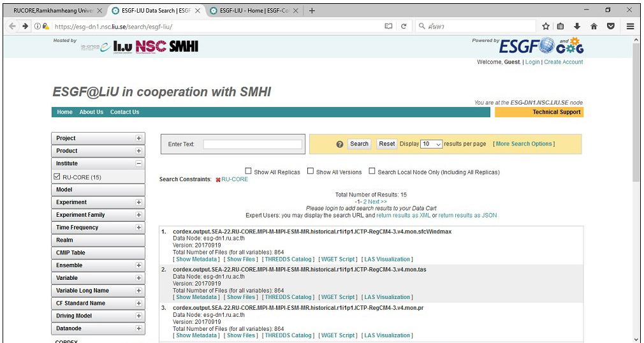Reload the page with refresh icon
The height and width of the screenshot is (343, 644).
pyautogui.click(x=404, y=26)
